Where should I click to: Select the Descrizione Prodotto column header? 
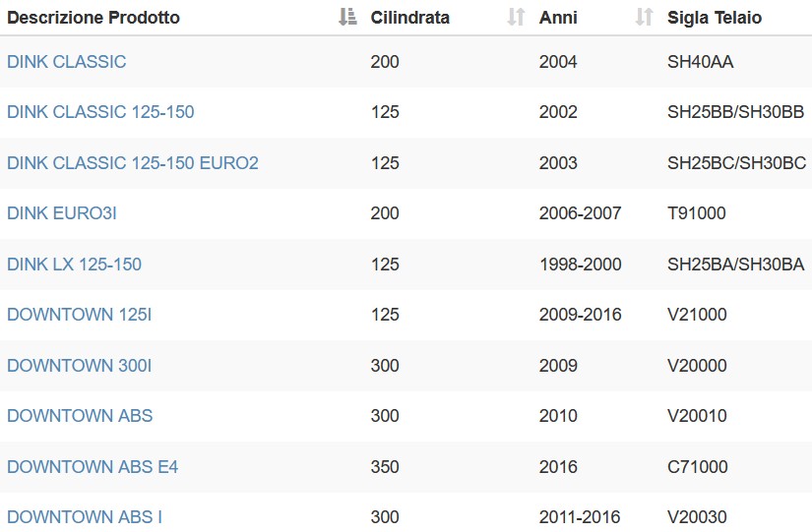point(94,18)
